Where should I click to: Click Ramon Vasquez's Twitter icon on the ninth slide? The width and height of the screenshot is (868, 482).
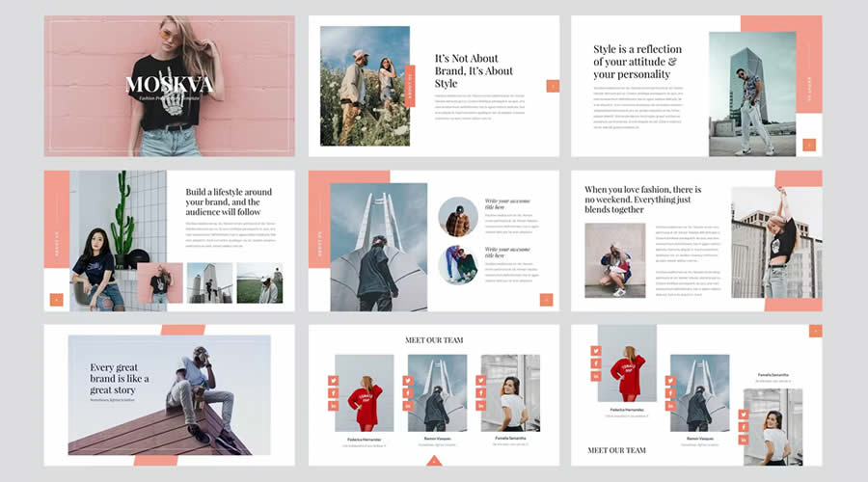(670, 381)
